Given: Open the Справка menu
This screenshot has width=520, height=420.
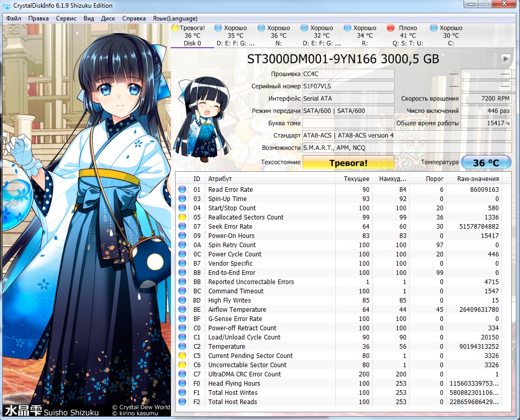Looking at the screenshot, I should pos(133,18).
